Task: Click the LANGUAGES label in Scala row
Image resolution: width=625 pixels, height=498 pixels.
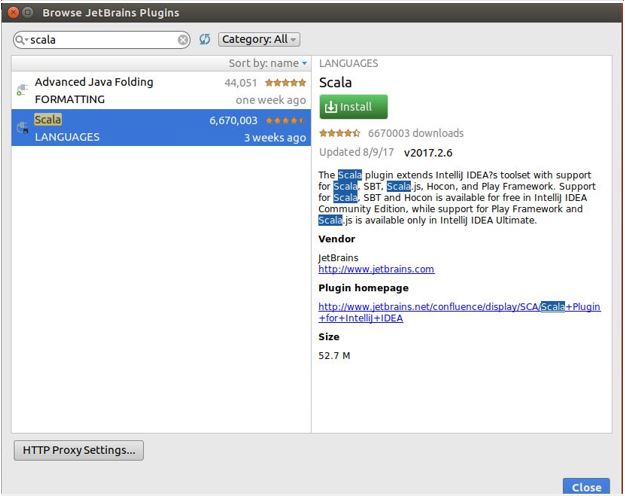Action: coord(67,137)
